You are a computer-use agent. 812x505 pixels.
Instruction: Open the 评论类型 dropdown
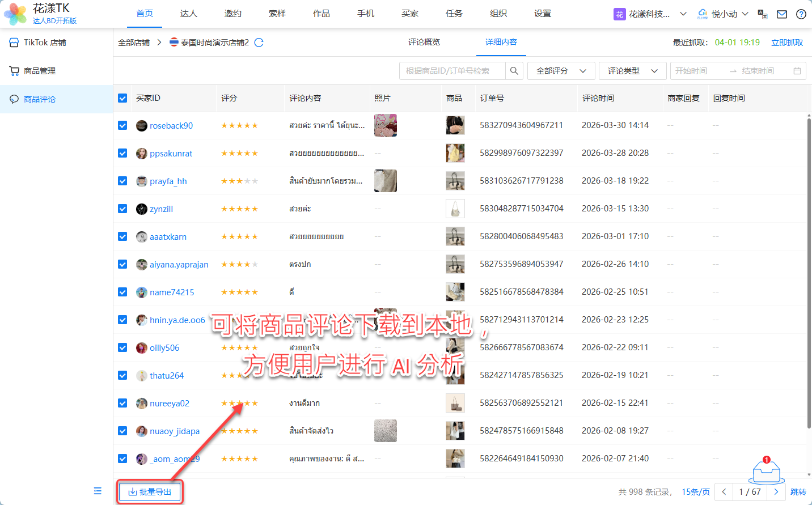click(632, 71)
